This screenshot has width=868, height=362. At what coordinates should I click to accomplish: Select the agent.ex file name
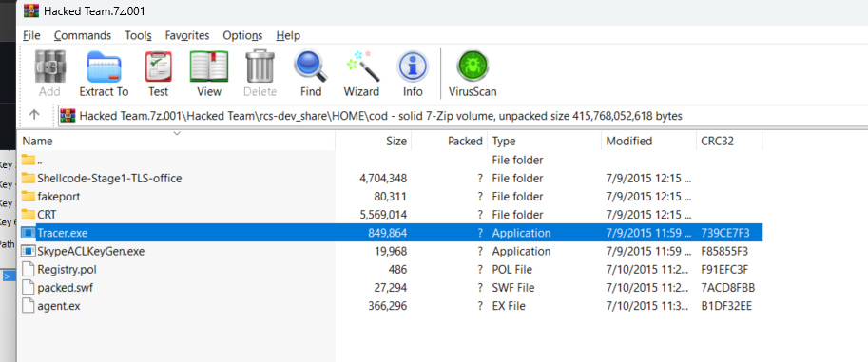(59, 306)
